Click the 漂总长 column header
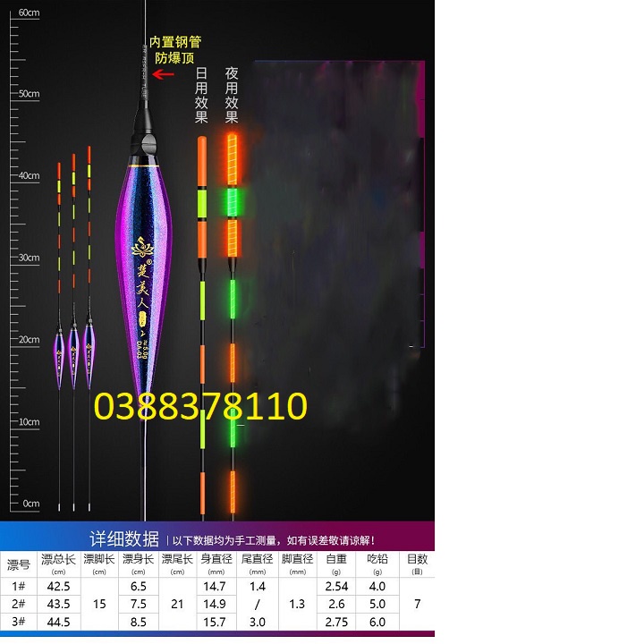The width and height of the screenshot is (644, 644). click(x=59, y=563)
